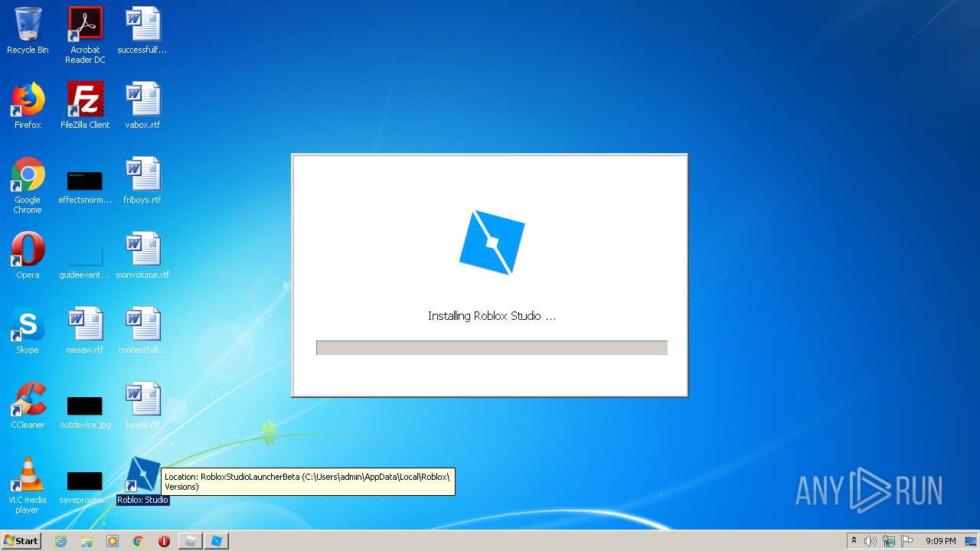The width and height of the screenshot is (980, 551).
Task: Open Windows Explorer from the taskbar
Action: pos(87,541)
